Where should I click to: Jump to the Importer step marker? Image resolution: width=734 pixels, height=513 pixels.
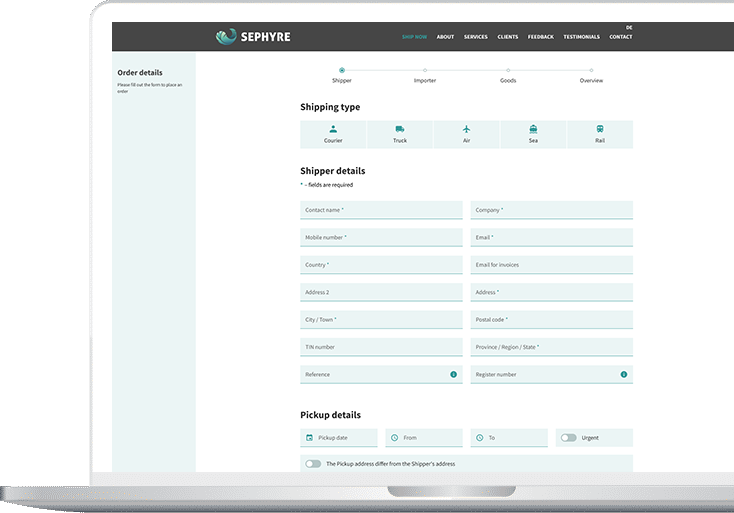point(425,70)
